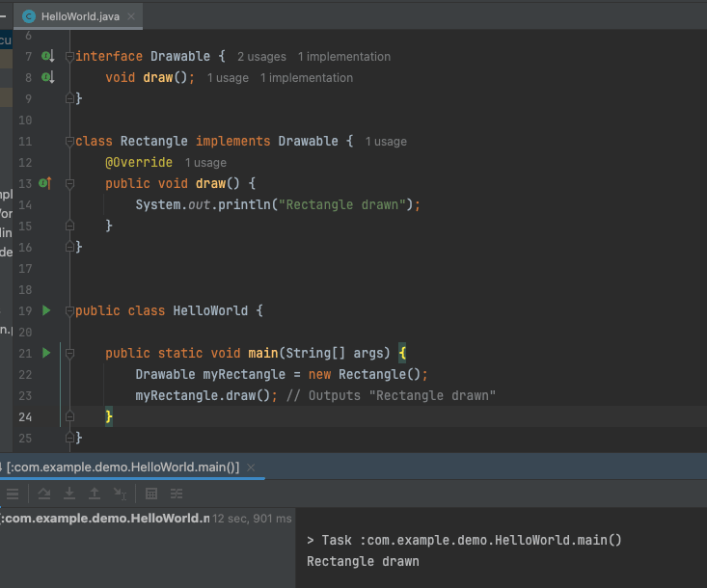Click fold end marker on line 16
Image resolution: width=707 pixels, height=588 pixels.
point(69,247)
